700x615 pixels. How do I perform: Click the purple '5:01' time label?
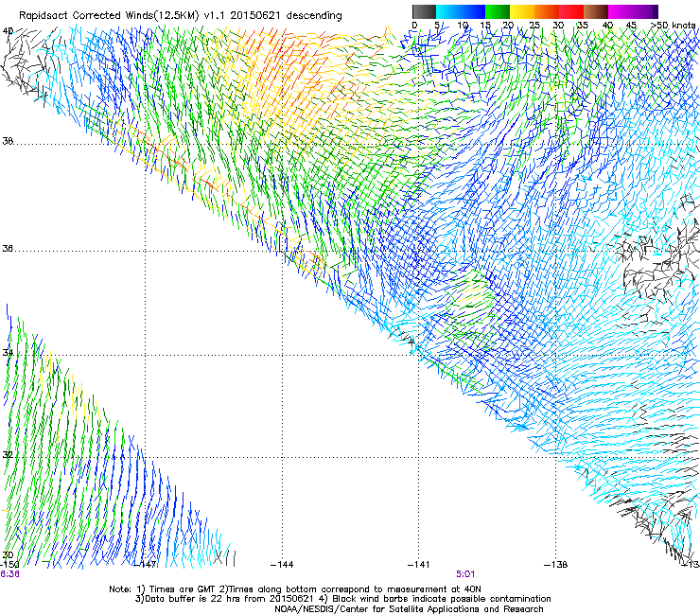click(x=465, y=574)
